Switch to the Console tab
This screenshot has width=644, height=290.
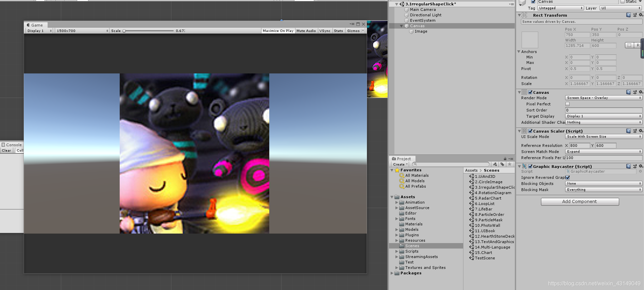coord(12,145)
